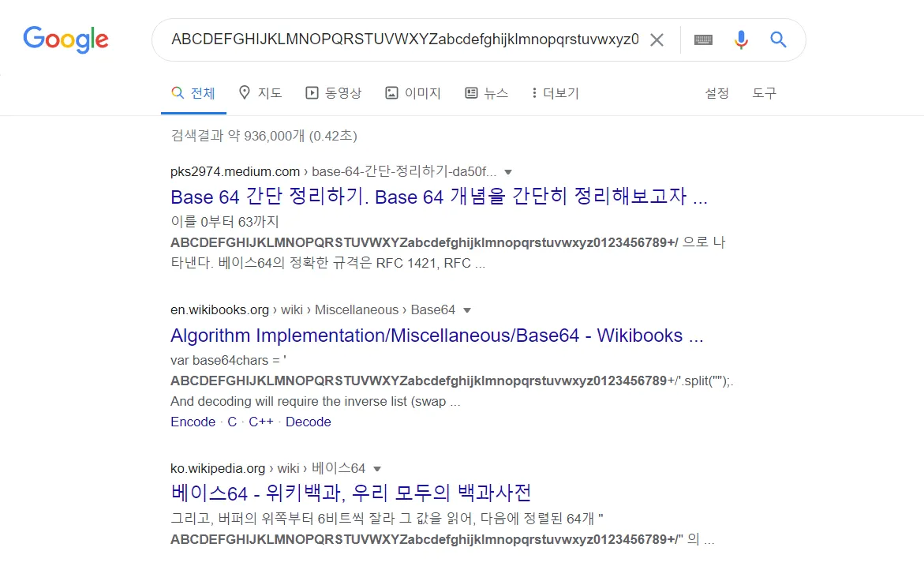The image size is (924, 570).
Task: Expand dropdown arrow beside ko.wikipedia.org URL
Action: point(377,469)
